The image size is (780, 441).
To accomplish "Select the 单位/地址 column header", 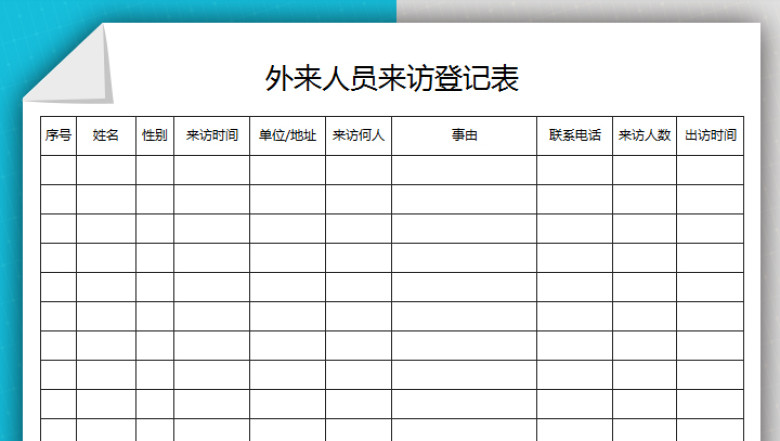I will 288,136.
